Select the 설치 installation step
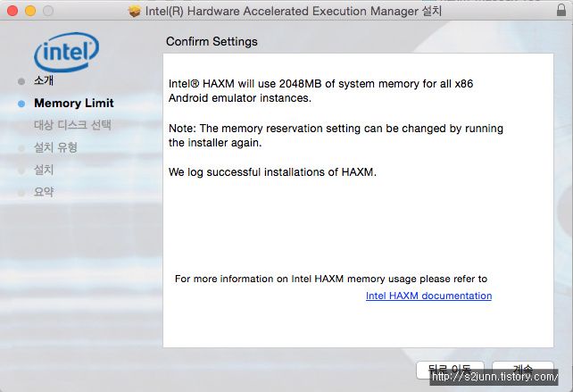 (x=44, y=170)
